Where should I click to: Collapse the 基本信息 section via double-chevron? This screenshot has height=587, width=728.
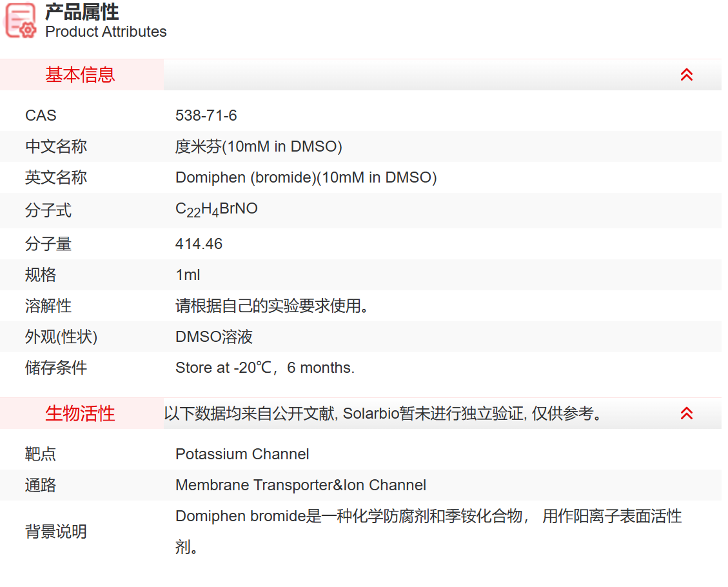pyautogui.click(x=686, y=74)
